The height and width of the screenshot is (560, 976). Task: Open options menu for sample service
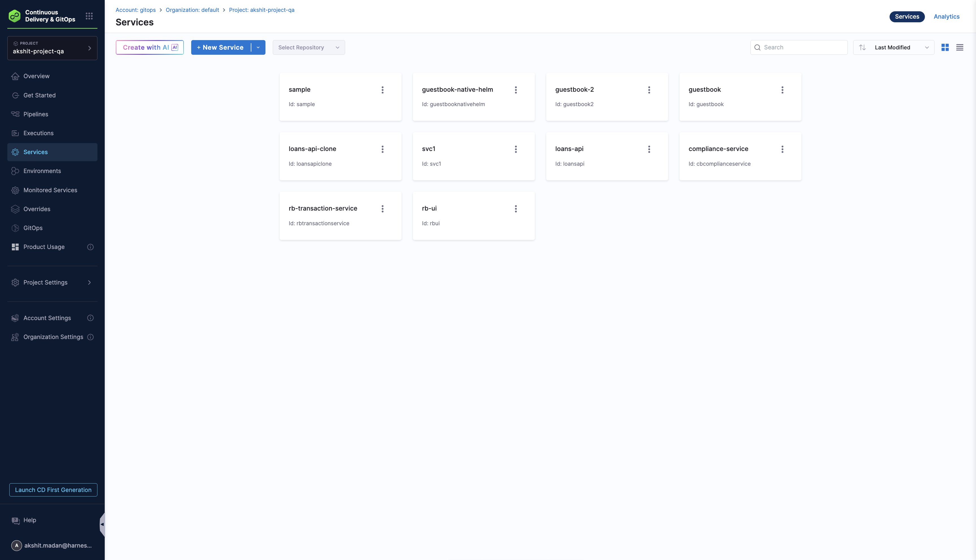click(382, 89)
